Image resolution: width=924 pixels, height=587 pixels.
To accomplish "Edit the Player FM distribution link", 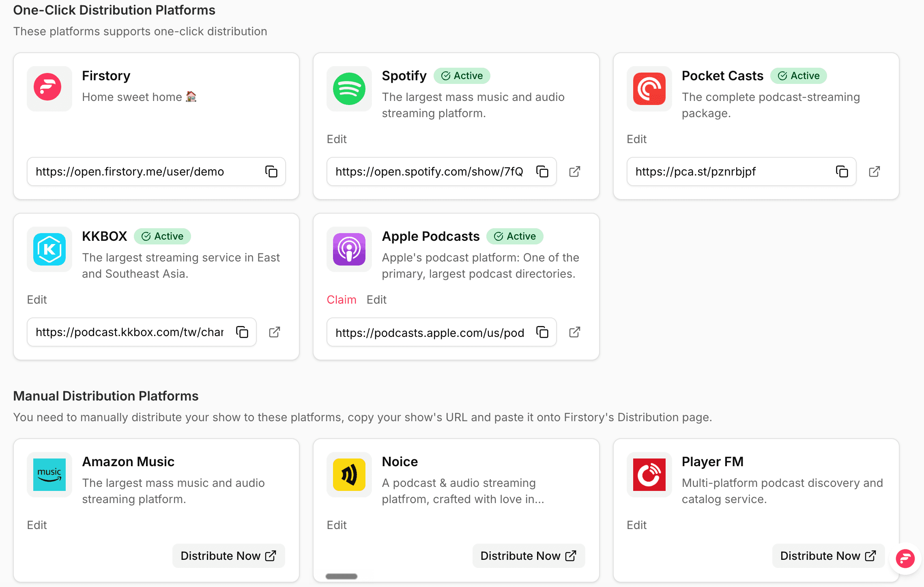I will pyautogui.click(x=636, y=525).
